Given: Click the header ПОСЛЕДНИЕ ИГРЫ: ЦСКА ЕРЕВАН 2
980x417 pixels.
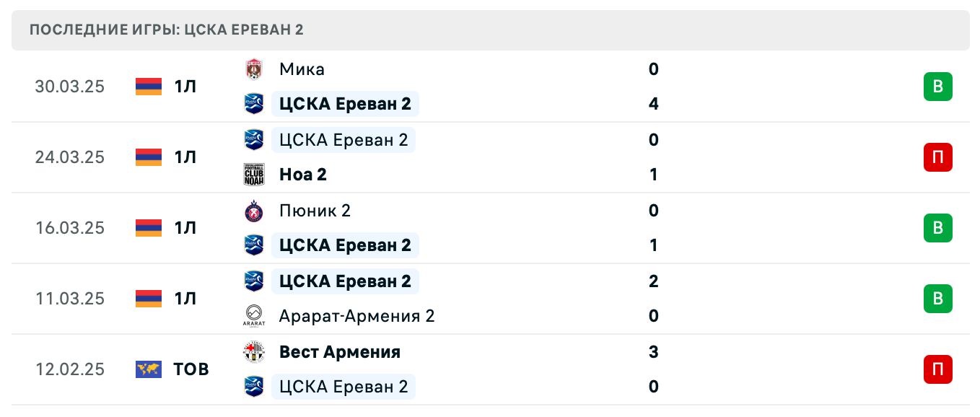Looking at the screenshot, I should (x=166, y=30).
